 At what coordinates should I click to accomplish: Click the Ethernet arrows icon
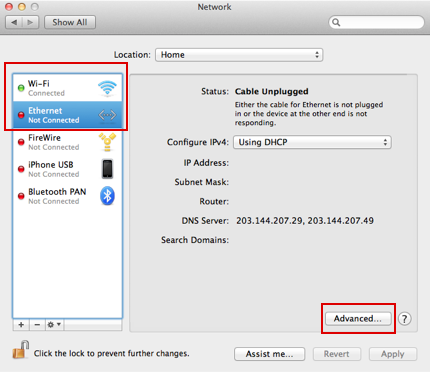[x=107, y=115]
